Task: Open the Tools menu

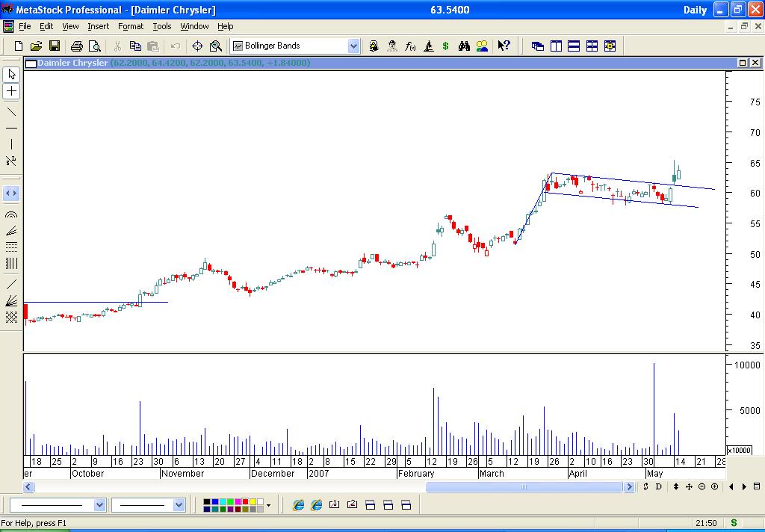Action: [162, 26]
